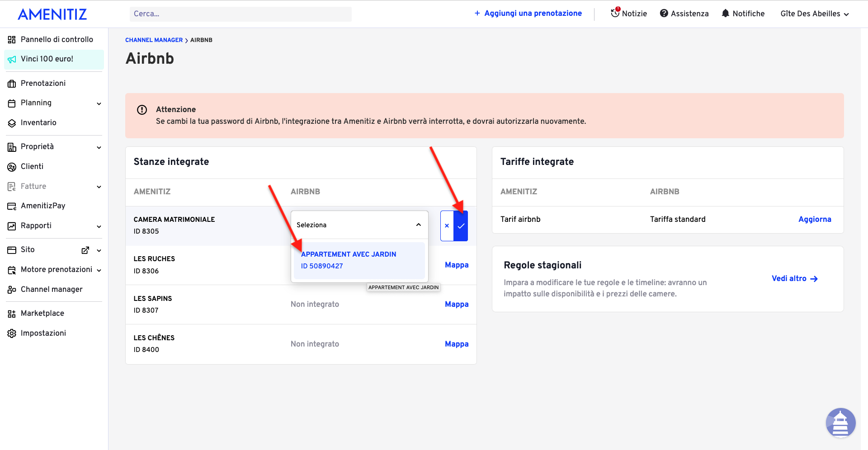The height and width of the screenshot is (450, 868).
Task: Click the Impostazioni gear icon
Action: 12,333
